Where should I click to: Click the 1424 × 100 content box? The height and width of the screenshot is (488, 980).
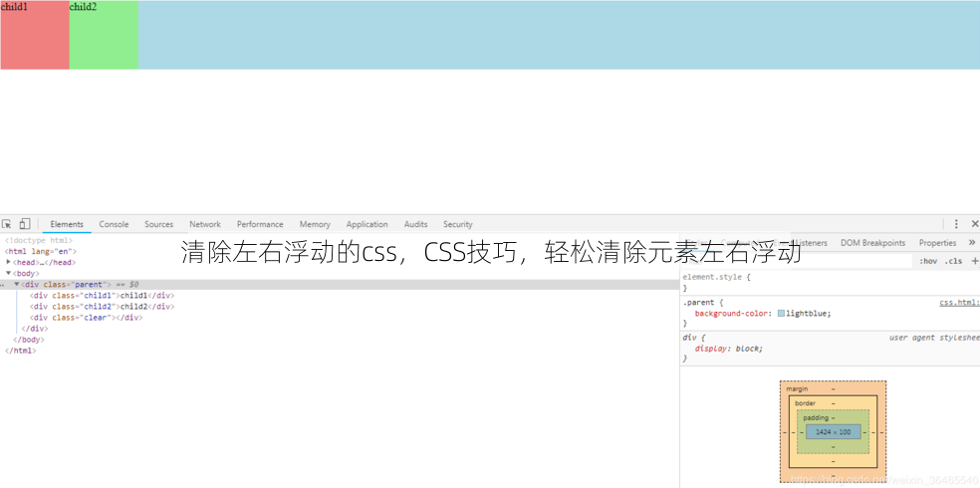[x=834, y=432]
